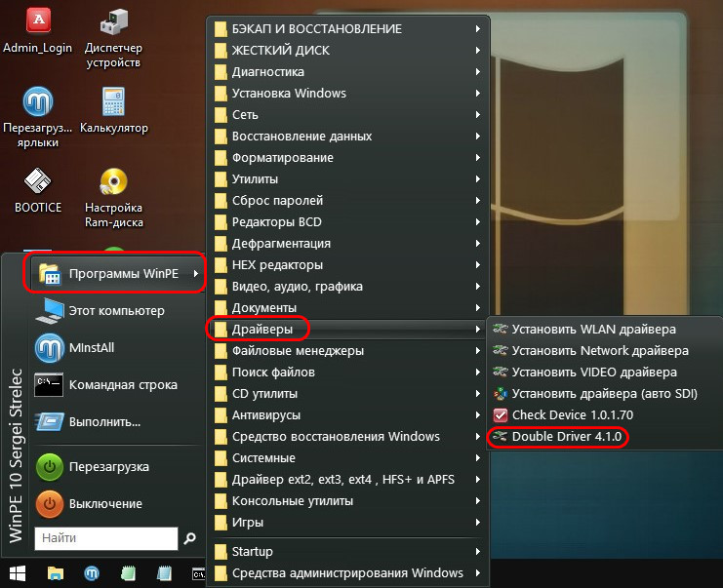Image resolution: width=723 pixels, height=588 pixels.
Task: Open Антивирусы folder
Action: pos(348,415)
